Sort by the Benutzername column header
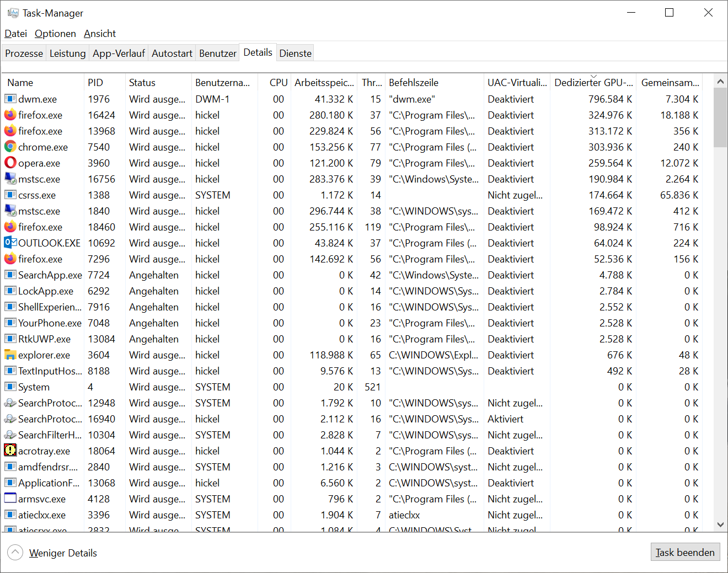728x573 pixels. coord(224,83)
